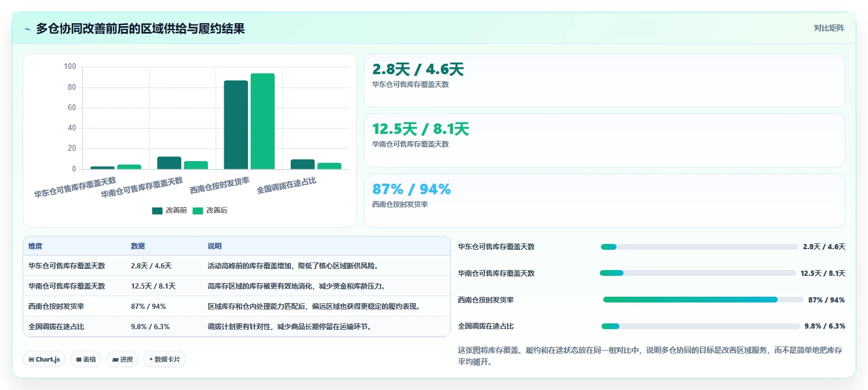The height and width of the screenshot is (390, 868).
Task: Click the 全国调拨在途占比 label under the chart axis
Action: [286, 185]
